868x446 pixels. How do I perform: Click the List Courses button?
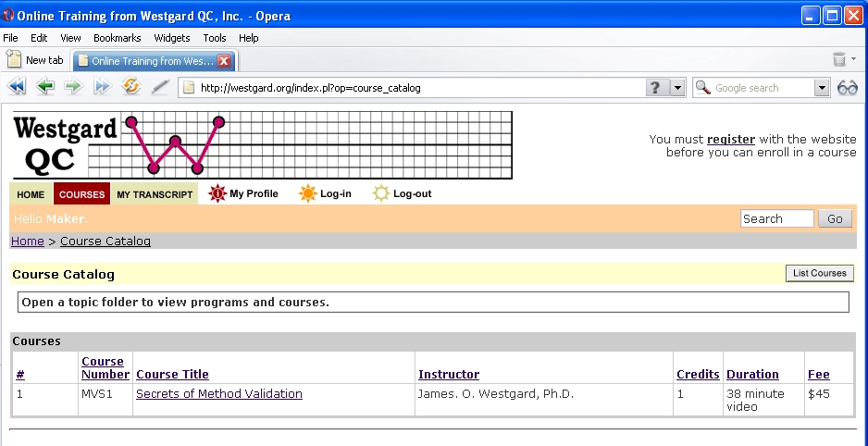[819, 273]
